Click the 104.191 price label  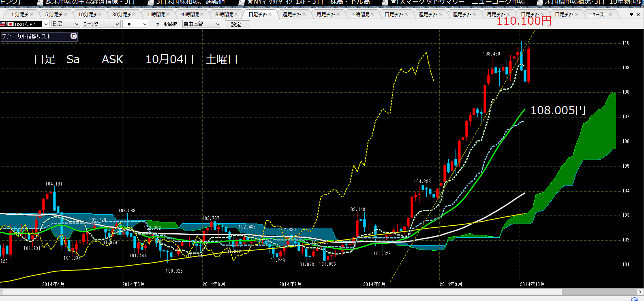(x=54, y=184)
